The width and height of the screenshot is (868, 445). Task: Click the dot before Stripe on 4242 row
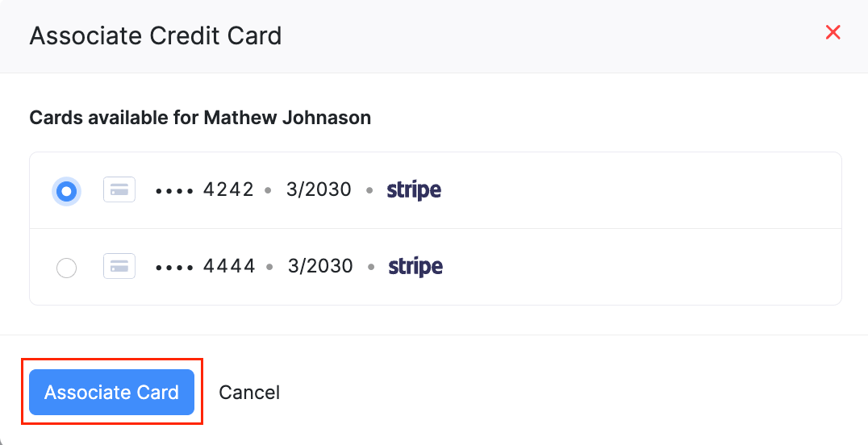point(369,191)
